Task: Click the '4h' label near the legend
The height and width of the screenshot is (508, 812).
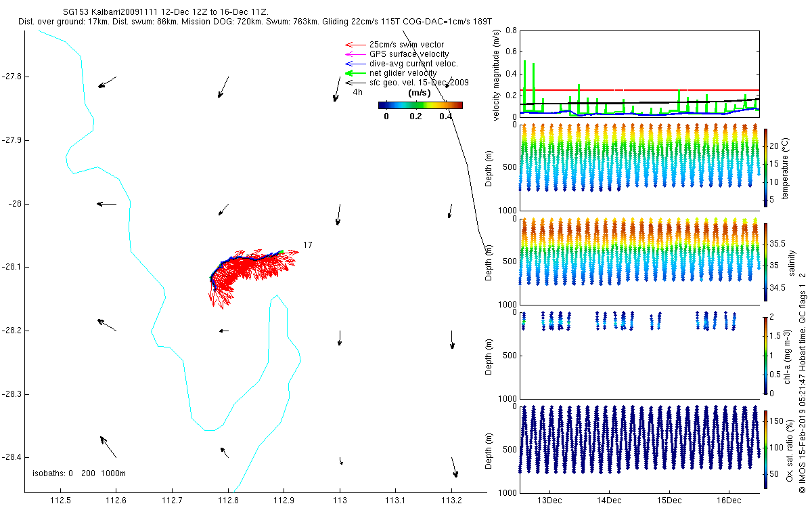Action: [x=358, y=92]
